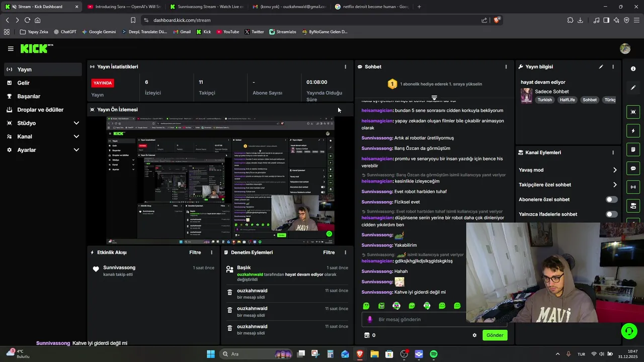Insert the angry square green emote
644x362 pixels.
381,306
